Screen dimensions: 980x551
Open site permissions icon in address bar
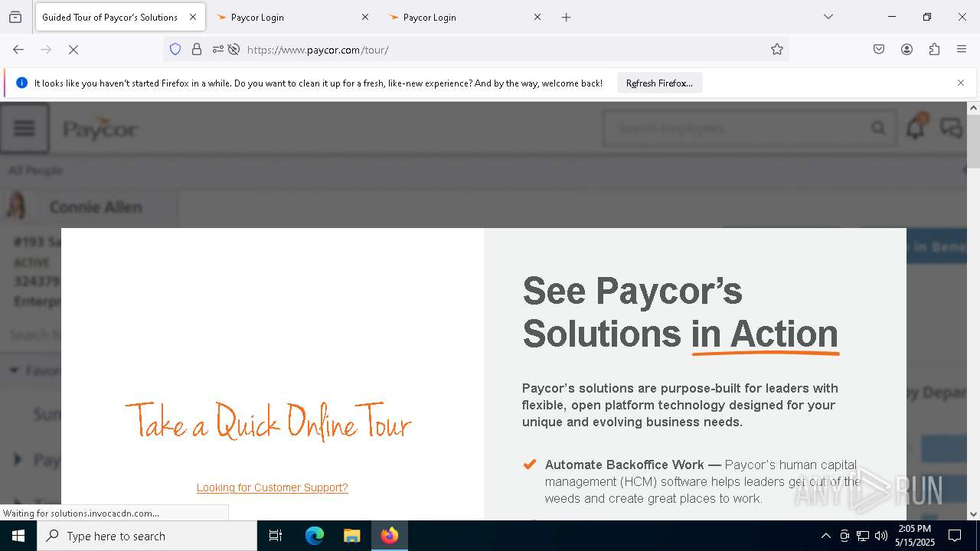coord(218,50)
